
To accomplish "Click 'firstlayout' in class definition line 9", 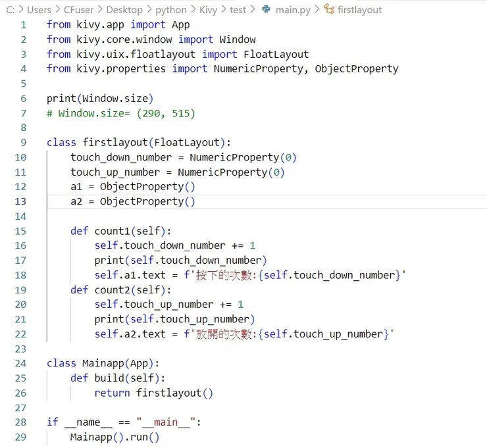I will [115, 143].
